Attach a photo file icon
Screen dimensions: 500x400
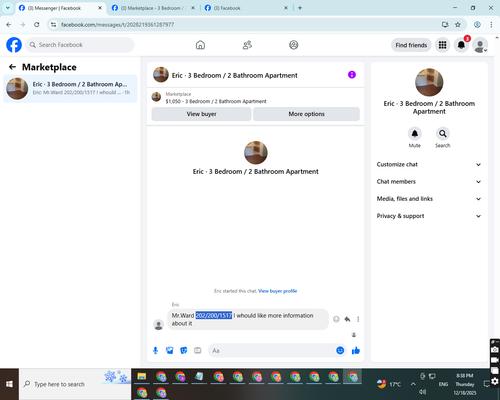click(170, 350)
